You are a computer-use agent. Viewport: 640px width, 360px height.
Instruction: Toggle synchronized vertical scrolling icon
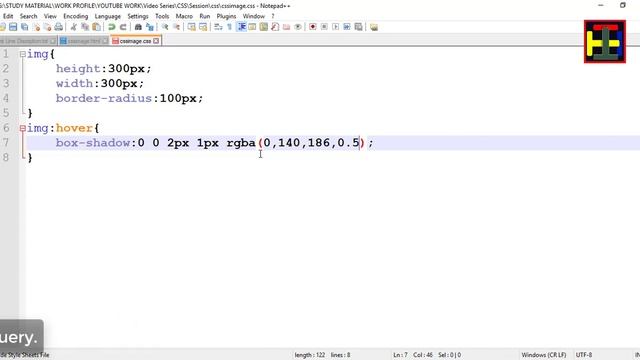coord(191,27)
